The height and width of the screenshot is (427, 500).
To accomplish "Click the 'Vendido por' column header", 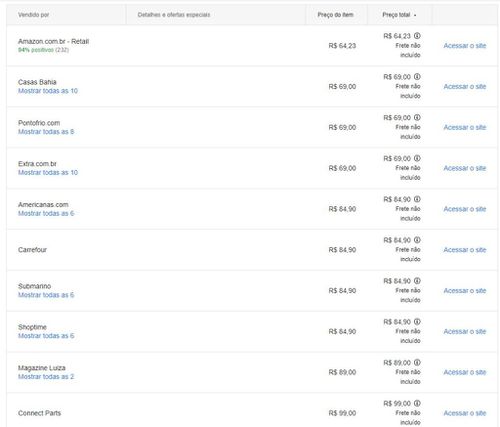I will [33, 15].
